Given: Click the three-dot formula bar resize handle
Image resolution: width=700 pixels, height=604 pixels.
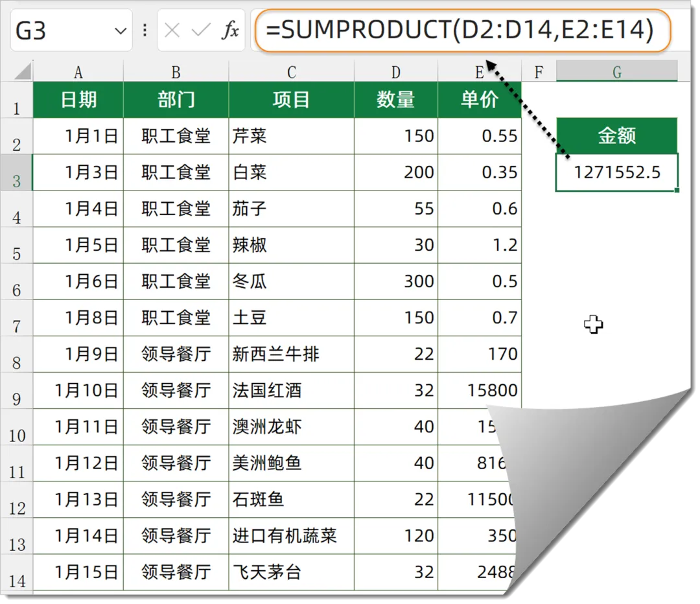Looking at the screenshot, I should (x=145, y=30).
